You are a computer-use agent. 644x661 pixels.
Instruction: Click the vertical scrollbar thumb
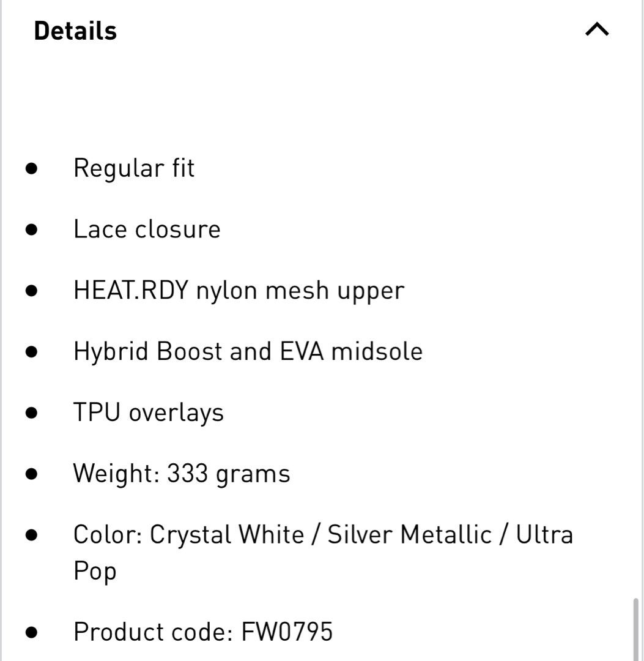pos(637,629)
